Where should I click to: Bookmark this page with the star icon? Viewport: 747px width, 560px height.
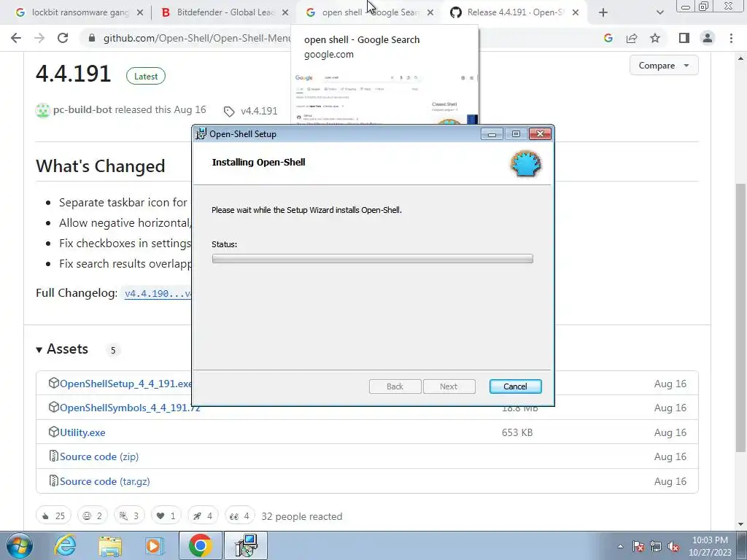point(655,38)
